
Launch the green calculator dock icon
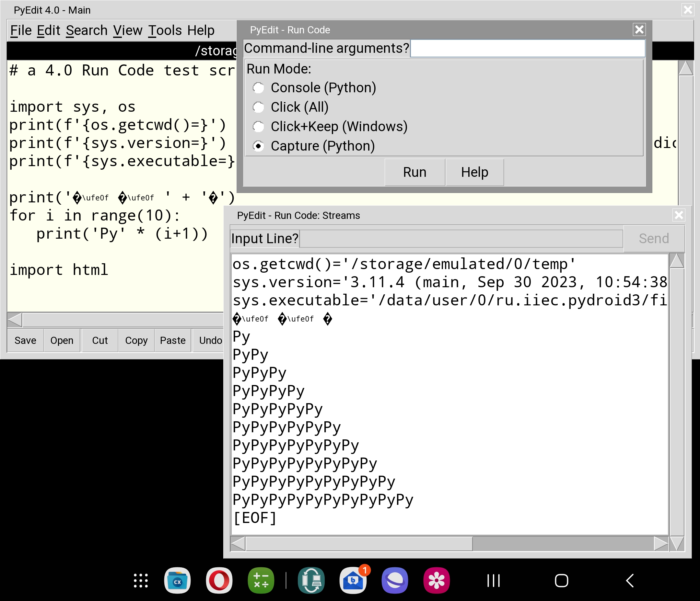(x=261, y=581)
